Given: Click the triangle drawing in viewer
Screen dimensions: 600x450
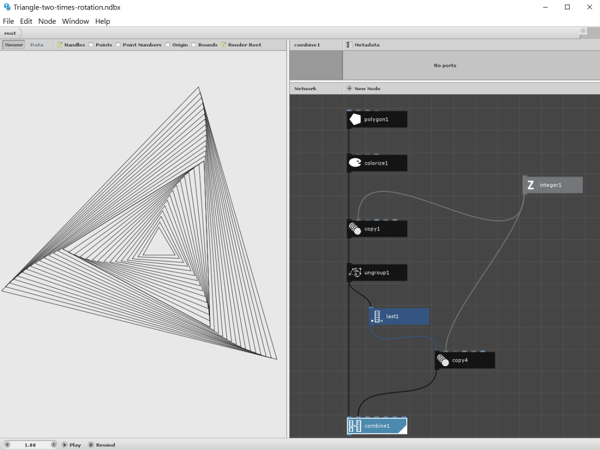Looking at the screenshot, I should tap(139, 223).
